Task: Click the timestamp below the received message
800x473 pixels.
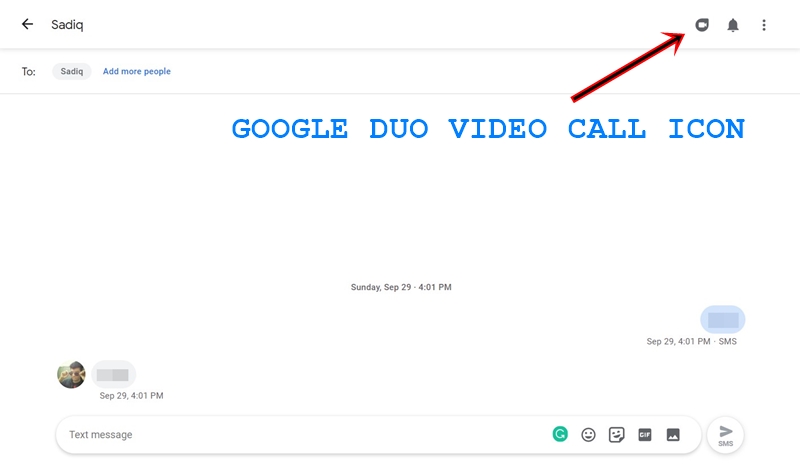Action: coord(132,395)
